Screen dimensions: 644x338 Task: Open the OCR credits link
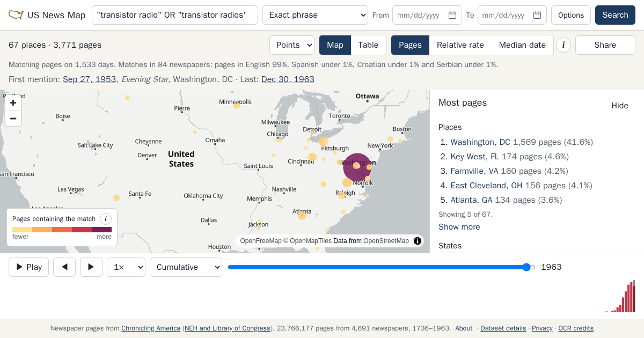pyautogui.click(x=576, y=328)
